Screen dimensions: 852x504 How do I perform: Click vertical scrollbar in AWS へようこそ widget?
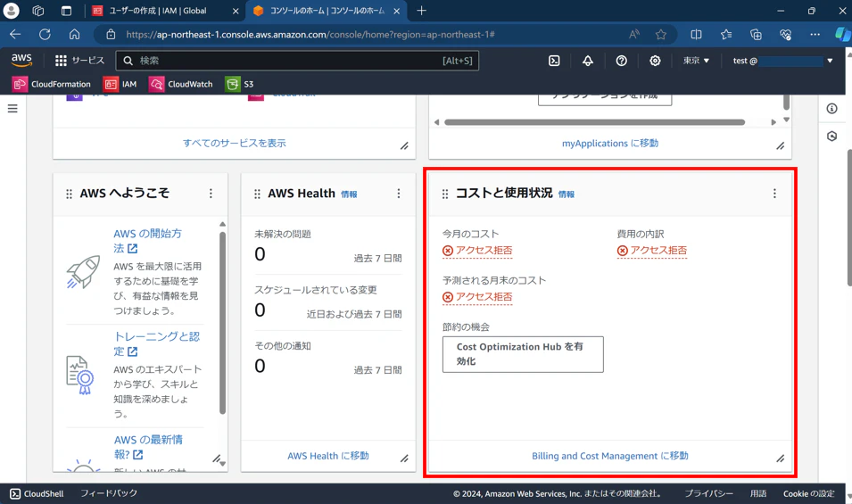pos(222,323)
